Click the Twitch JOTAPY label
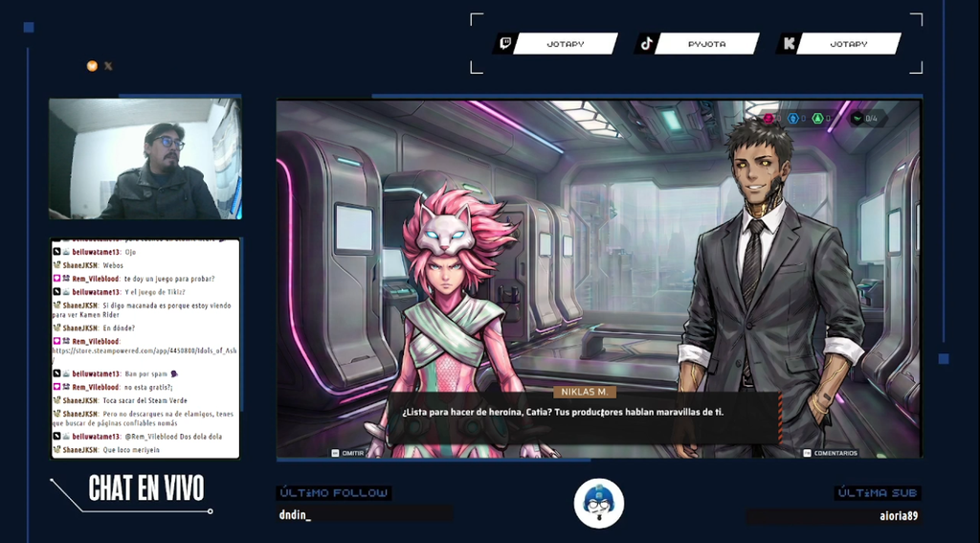Viewport: 980px width, 543px height. 565,44
